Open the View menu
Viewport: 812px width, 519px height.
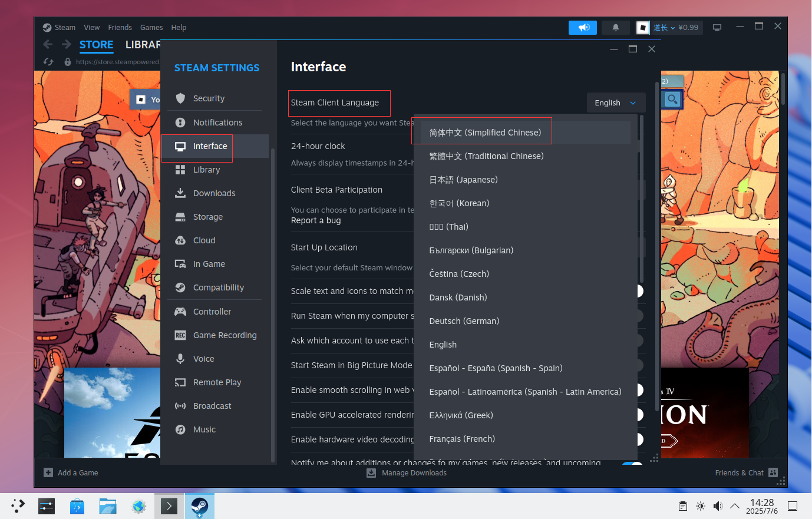pos(91,28)
